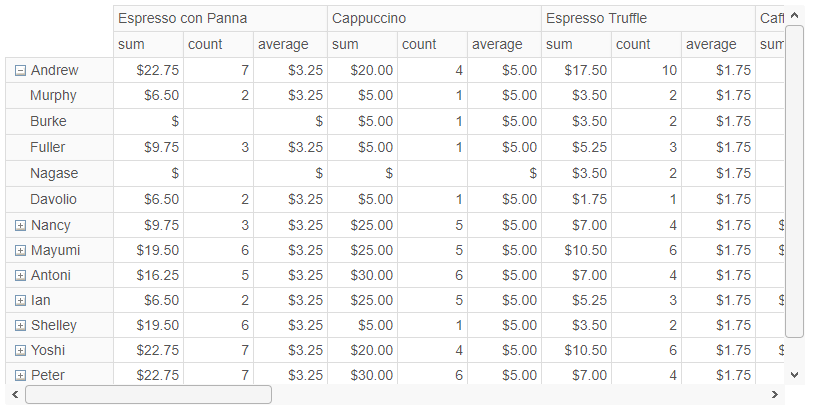Expand the Ian row
Viewport: 814px width, 416px height.
point(20,301)
